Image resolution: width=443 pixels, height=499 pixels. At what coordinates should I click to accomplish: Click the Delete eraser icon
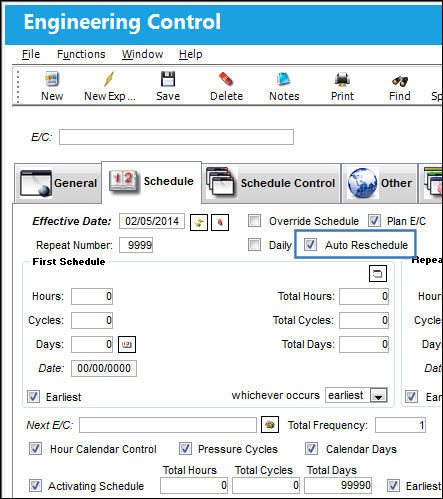tap(226, 79)
